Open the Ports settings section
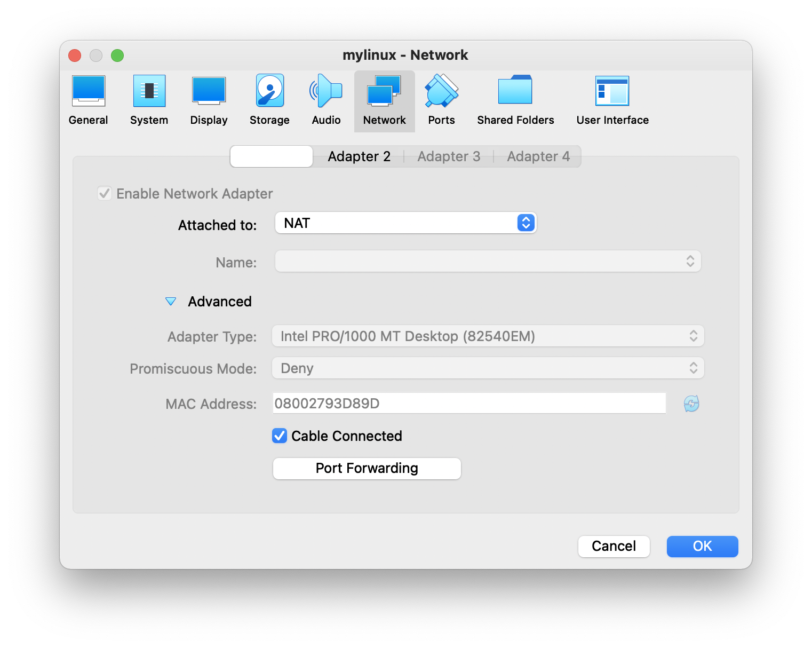Viewport: 812px width, 648px height. 442,101
